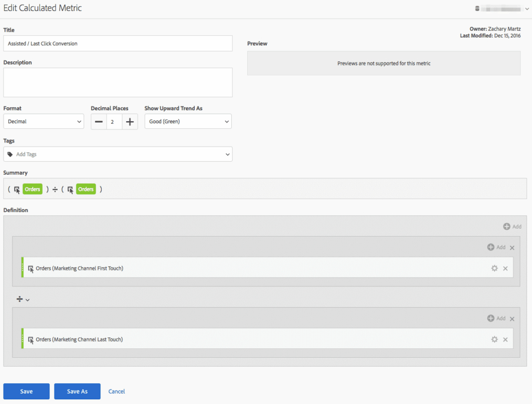
Task: Select the first Orders token in Summary
Action: coord(32,189)
